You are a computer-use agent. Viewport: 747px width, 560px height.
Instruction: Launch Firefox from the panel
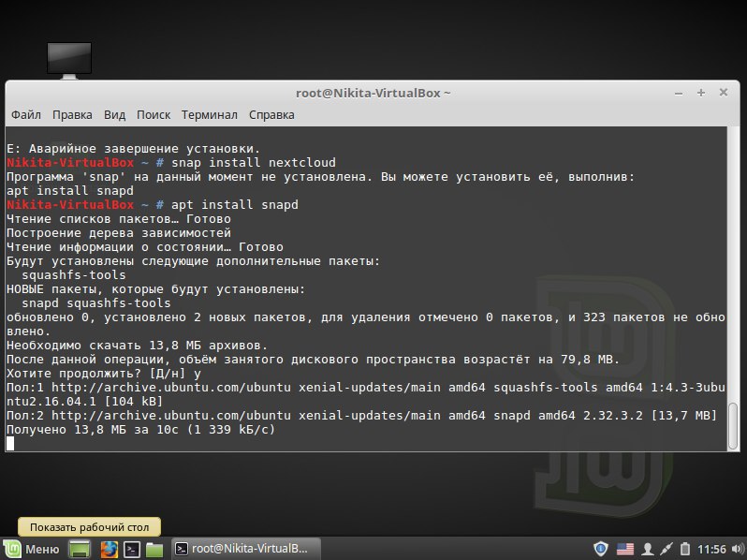click(110, 550)
